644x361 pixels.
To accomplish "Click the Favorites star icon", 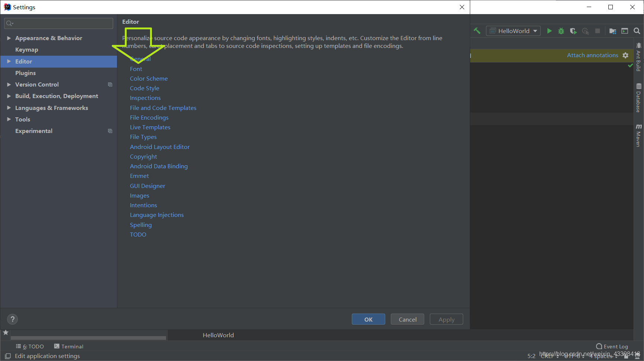I will 6,332.
